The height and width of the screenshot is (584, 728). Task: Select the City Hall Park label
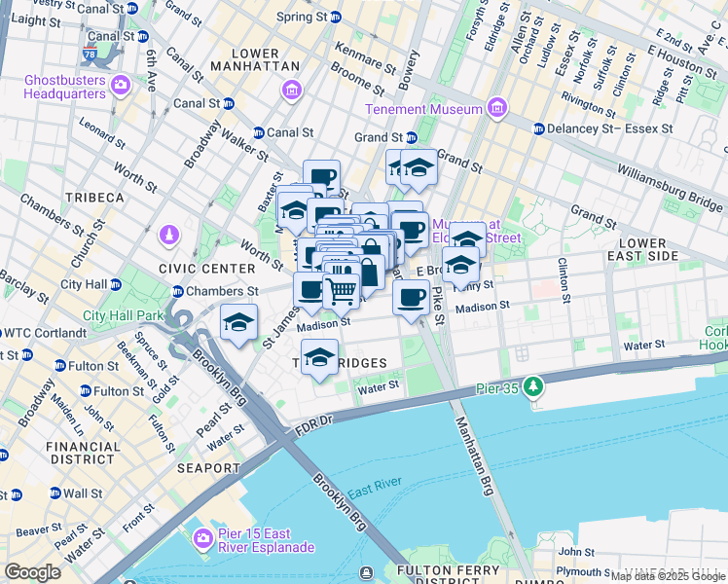(123, 315)
